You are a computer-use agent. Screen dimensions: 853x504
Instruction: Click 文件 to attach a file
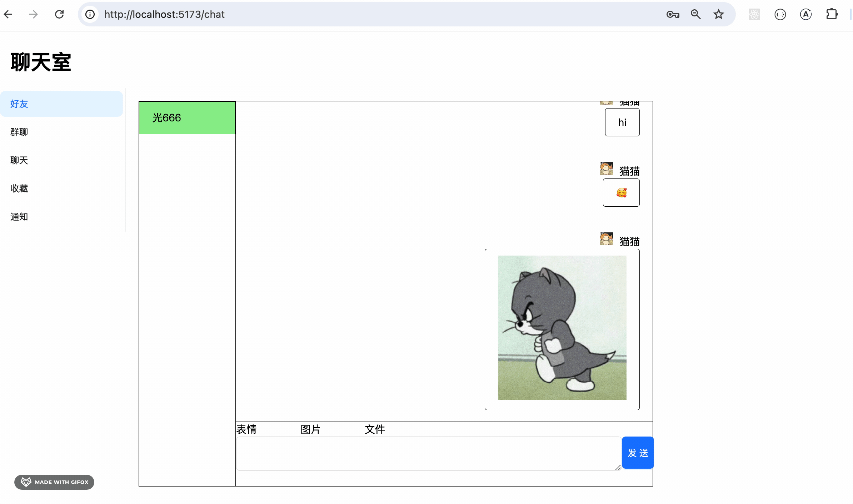[x=375, y=429]
